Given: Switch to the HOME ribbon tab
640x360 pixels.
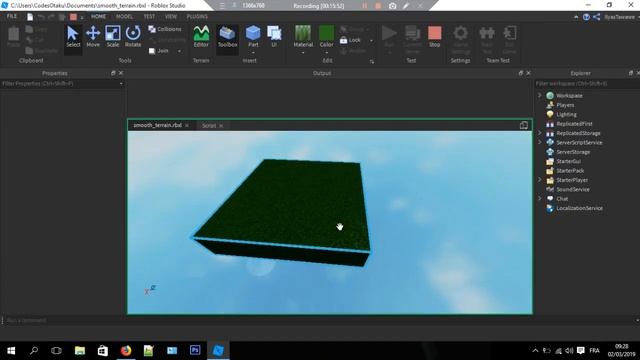Looking at the screenshot, I should tap(98, 16).
